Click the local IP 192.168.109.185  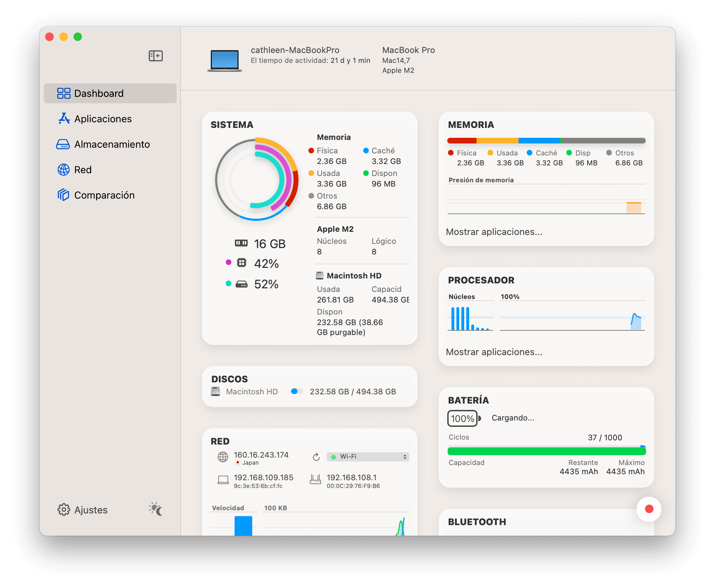[264, 477]
